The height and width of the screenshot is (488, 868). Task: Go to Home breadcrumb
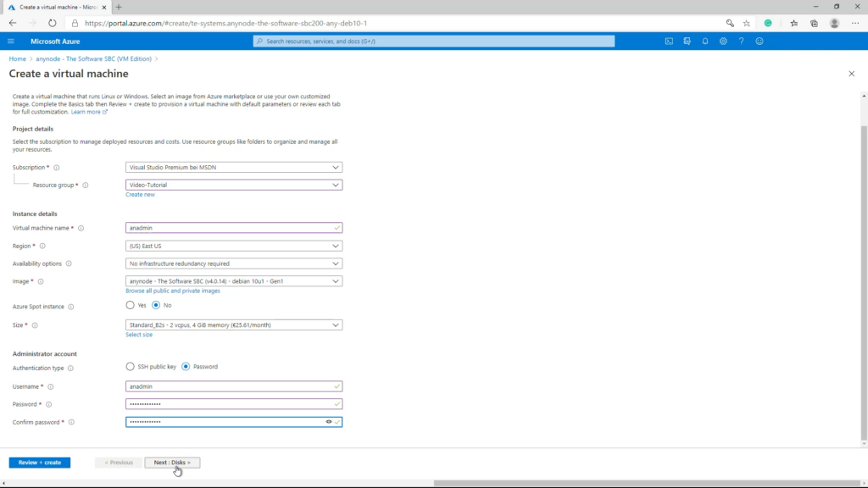coord(17,58)
